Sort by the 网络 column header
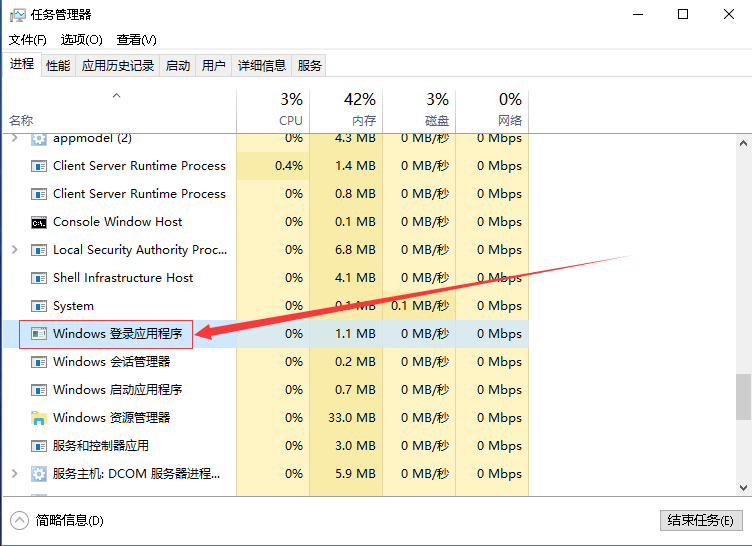This screenshot has width=752, height=546. (x=492, y=110)
